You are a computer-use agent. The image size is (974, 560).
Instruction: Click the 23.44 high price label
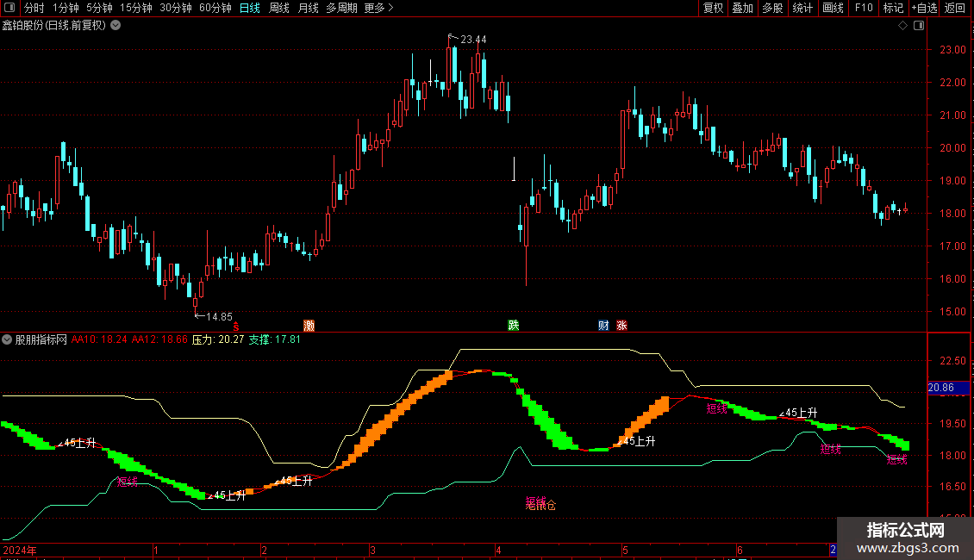(x=473, y=39)
